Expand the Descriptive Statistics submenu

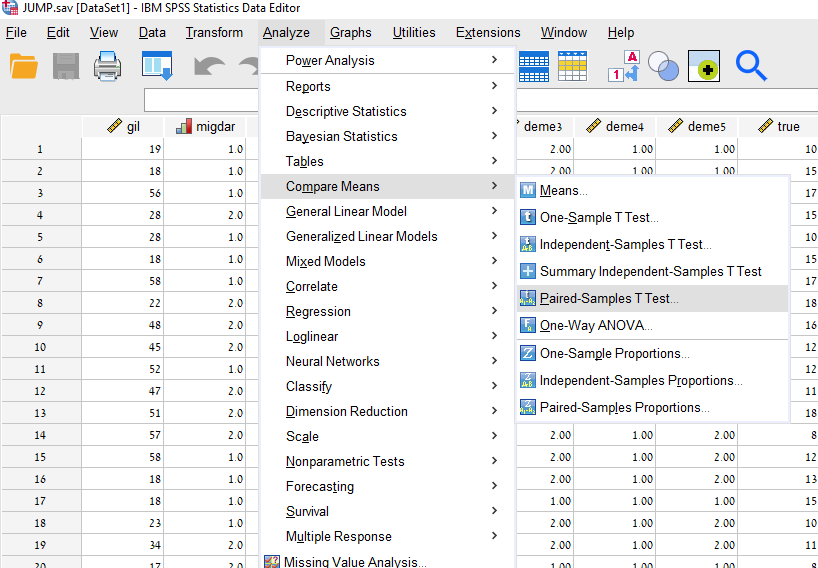point(345,111)
